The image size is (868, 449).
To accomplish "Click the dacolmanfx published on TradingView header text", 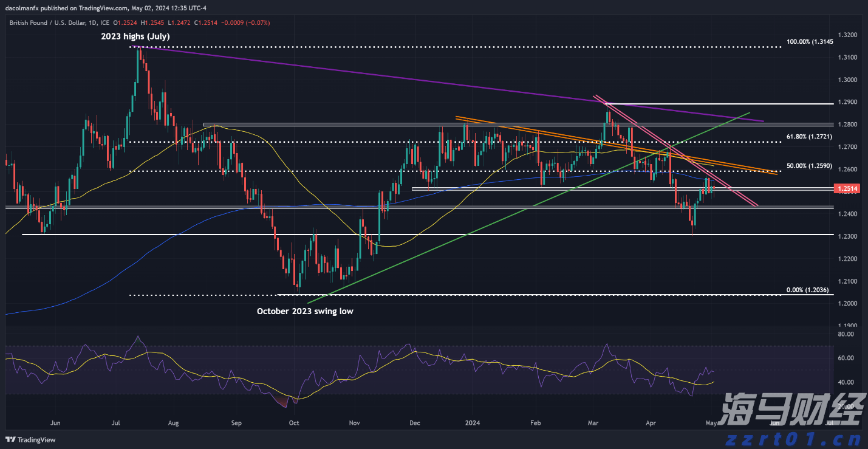I will point(68,9).
